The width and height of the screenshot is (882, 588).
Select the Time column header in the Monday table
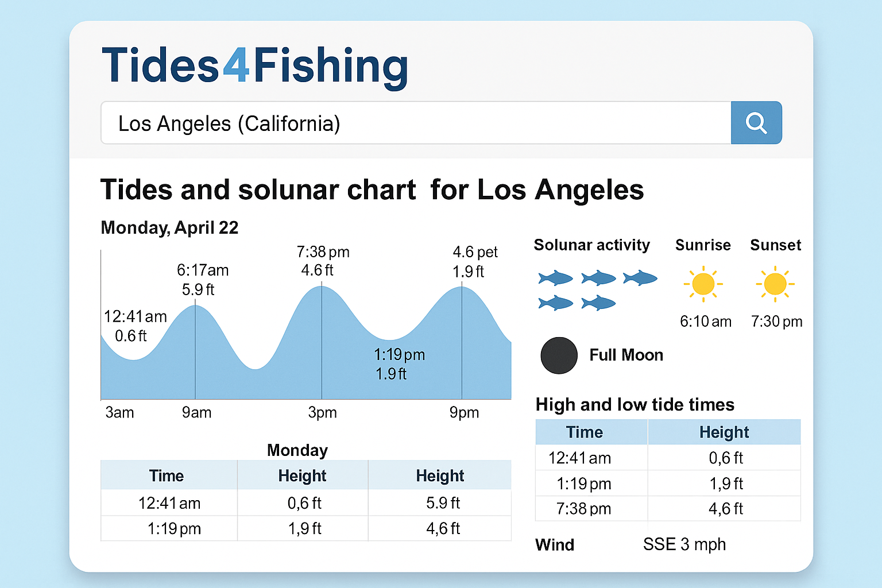pyautogui.click(x=167, y=475)
